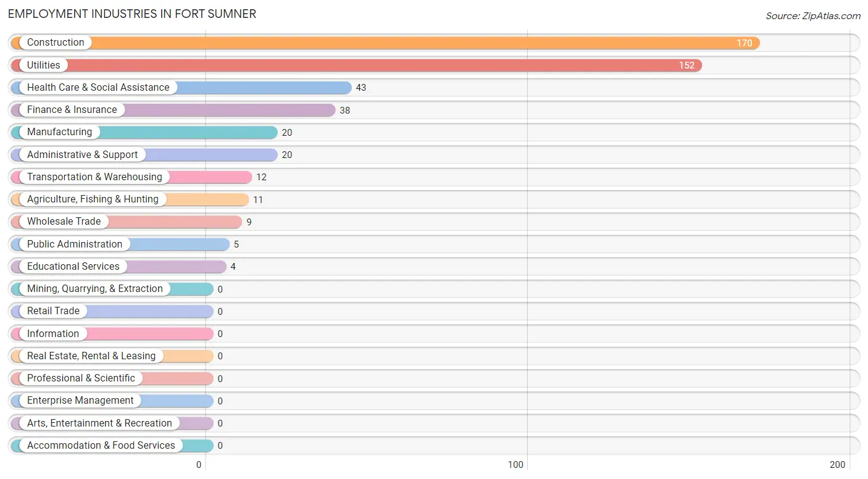This screenshot has width=868, height=479.
Task: Click the value 5 beside Public Administration
Action: click(x=236, y=244)
